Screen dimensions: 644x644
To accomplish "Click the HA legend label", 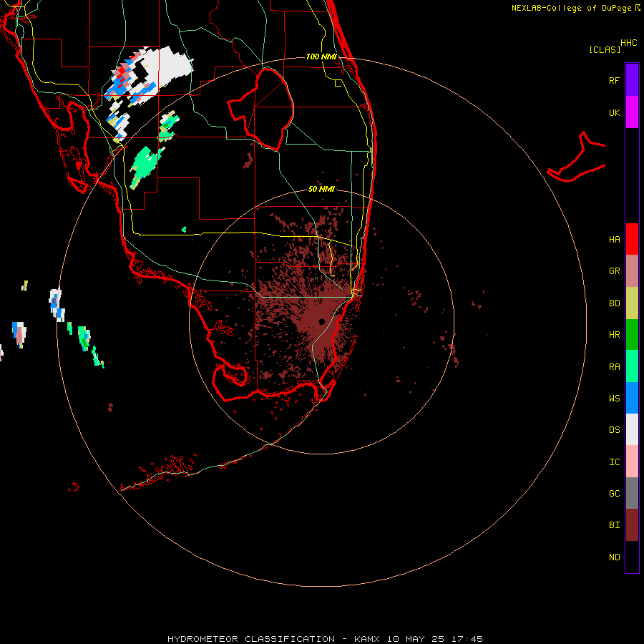I will tap(614, 240).
